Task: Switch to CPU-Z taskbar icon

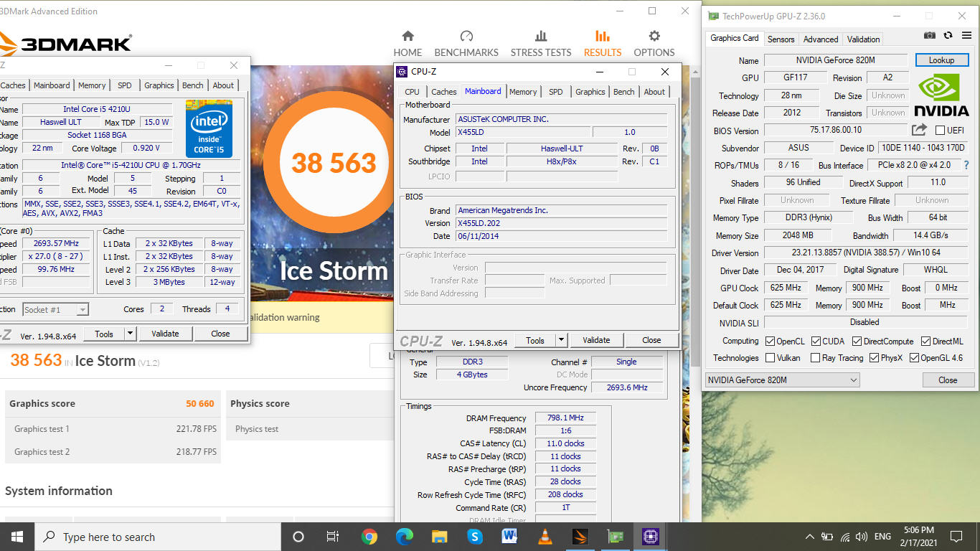Action: tap(650, 537)
